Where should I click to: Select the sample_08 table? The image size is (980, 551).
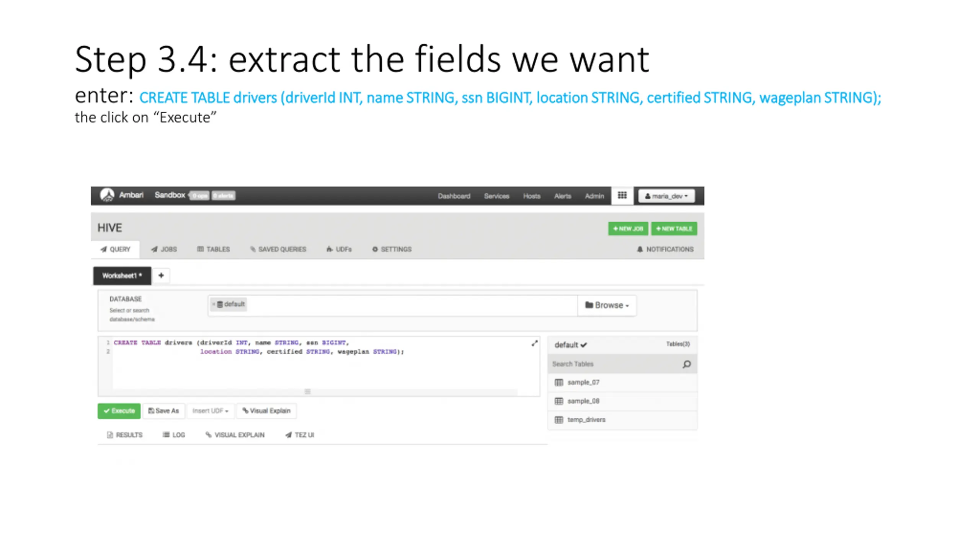click(x=622, y=401)
